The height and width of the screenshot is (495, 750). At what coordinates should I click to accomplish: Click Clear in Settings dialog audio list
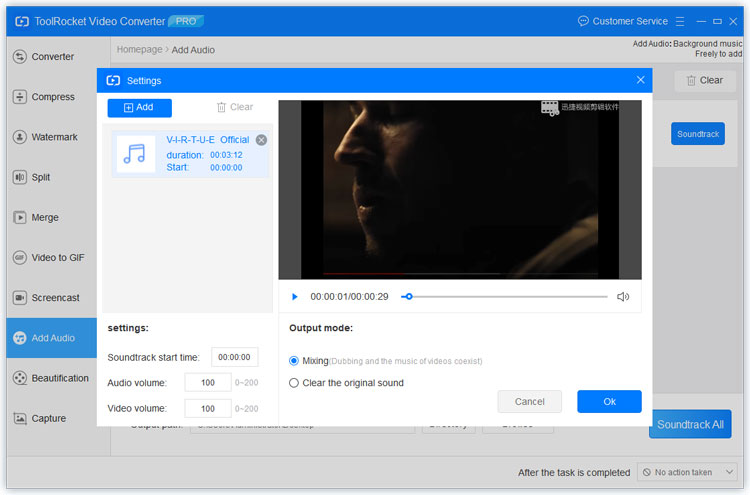tap(235, 107)
